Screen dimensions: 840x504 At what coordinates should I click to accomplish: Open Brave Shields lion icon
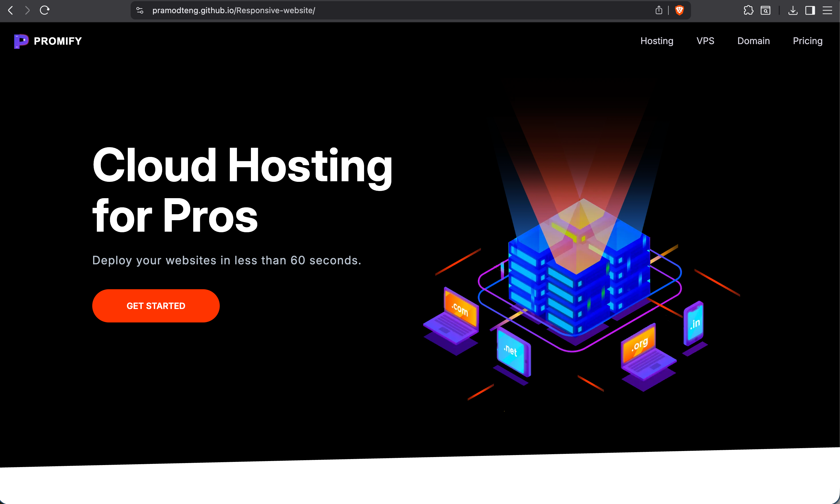679,10
